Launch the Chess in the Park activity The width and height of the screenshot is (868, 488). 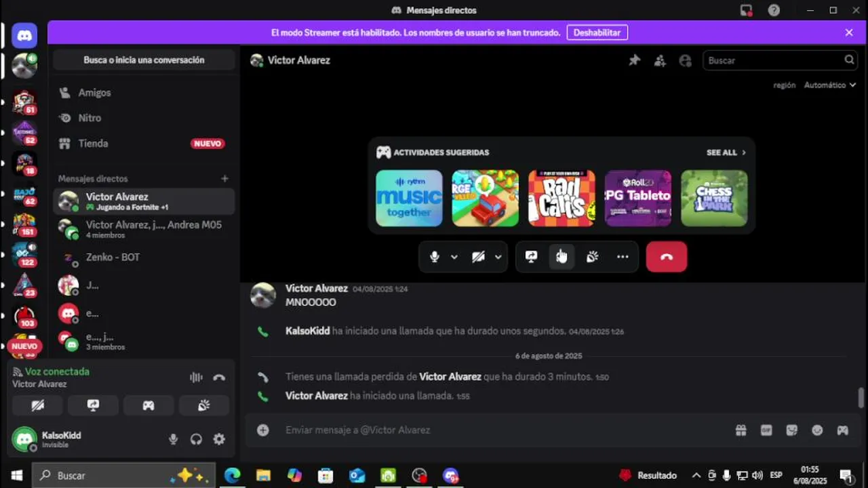pyautogui.click(x=714, y=198)
